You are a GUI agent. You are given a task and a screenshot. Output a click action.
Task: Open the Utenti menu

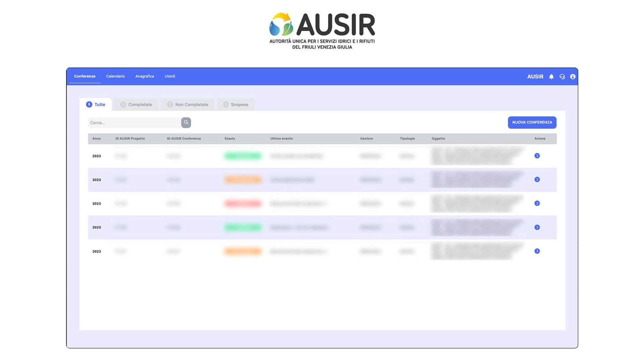[170, 76]
